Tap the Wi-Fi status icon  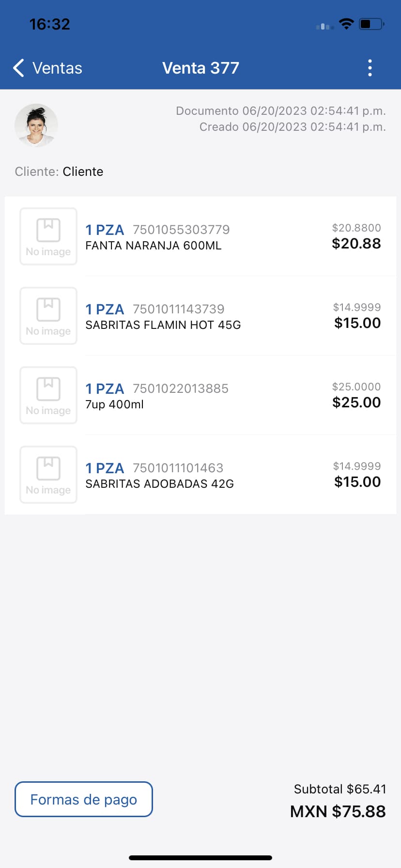[346, 24]
